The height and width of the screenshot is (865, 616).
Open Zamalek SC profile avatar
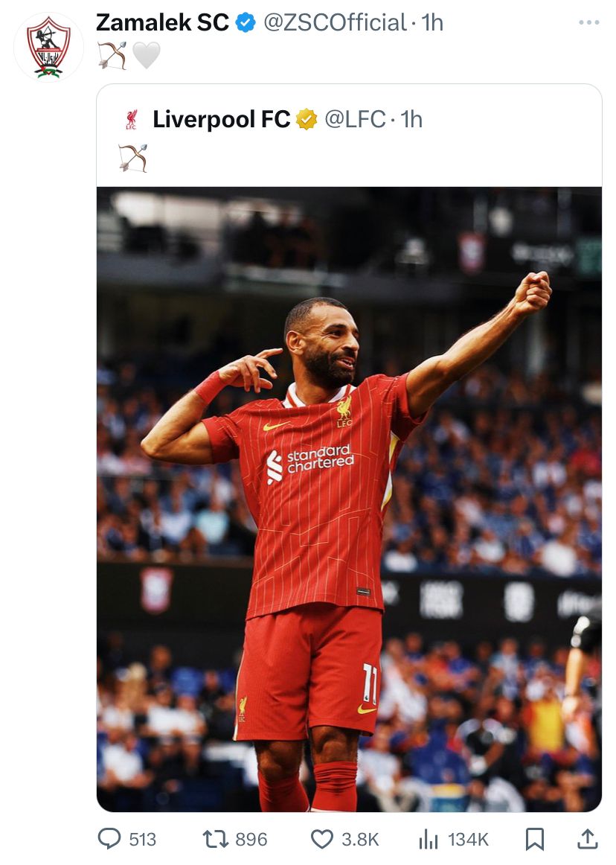coord(48,47)
